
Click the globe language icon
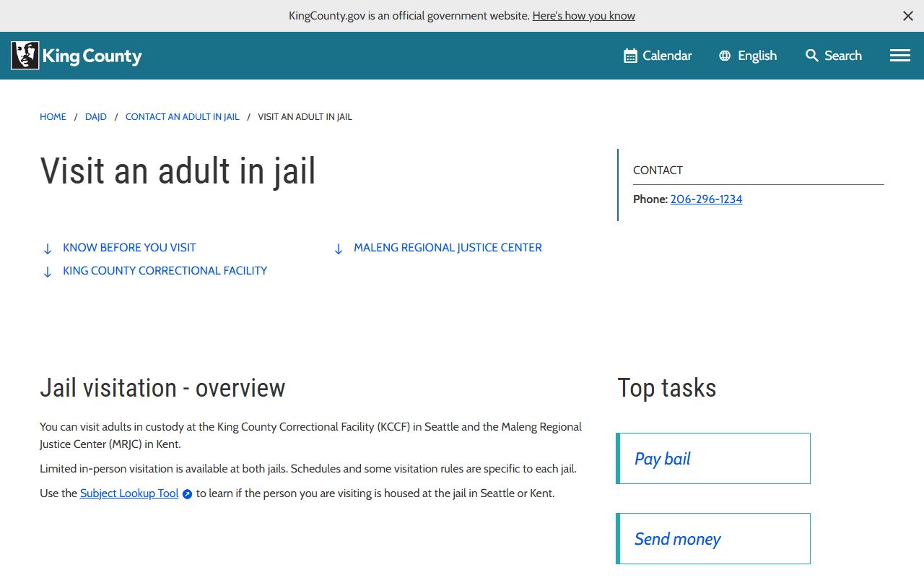pos(725,56)
